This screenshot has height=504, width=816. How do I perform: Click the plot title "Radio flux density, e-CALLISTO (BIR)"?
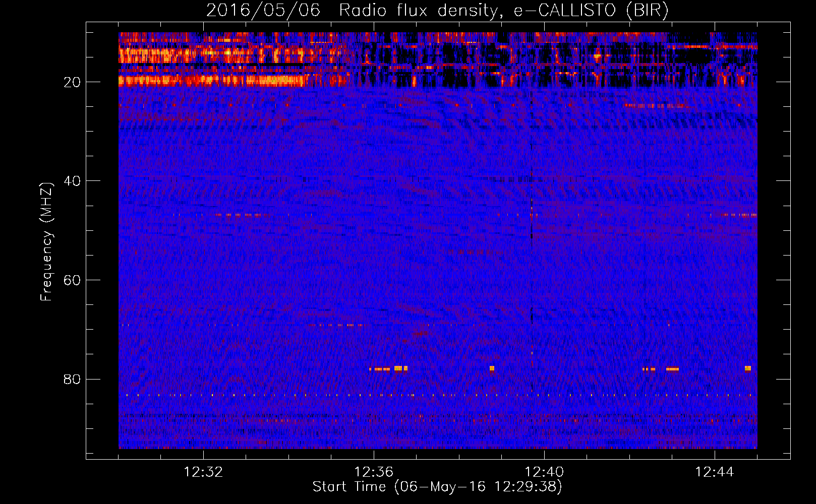tap(503, 11)
